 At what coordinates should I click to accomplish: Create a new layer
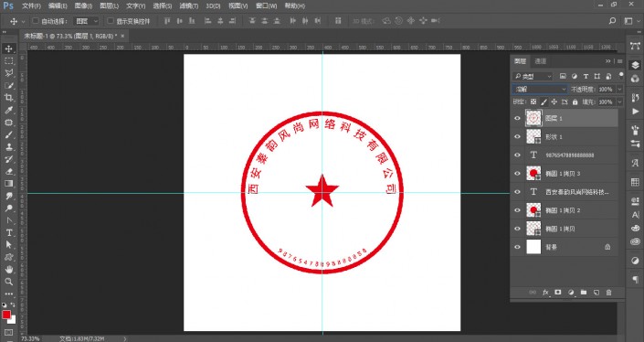(596, 293)
